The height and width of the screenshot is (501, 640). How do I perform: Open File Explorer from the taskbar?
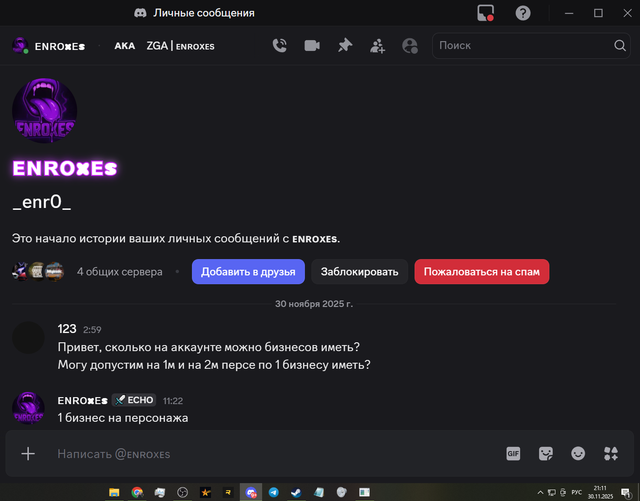[x=114, y=492]
